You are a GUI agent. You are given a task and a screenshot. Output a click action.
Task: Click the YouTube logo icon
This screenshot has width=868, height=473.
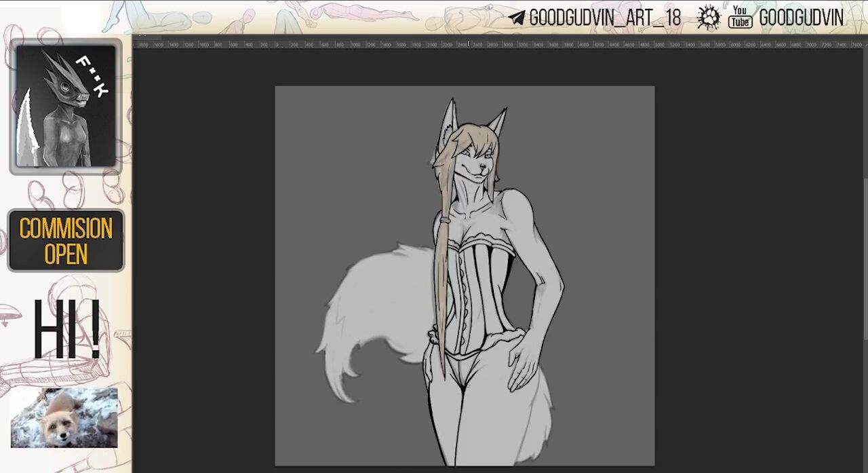coord(739,18)
